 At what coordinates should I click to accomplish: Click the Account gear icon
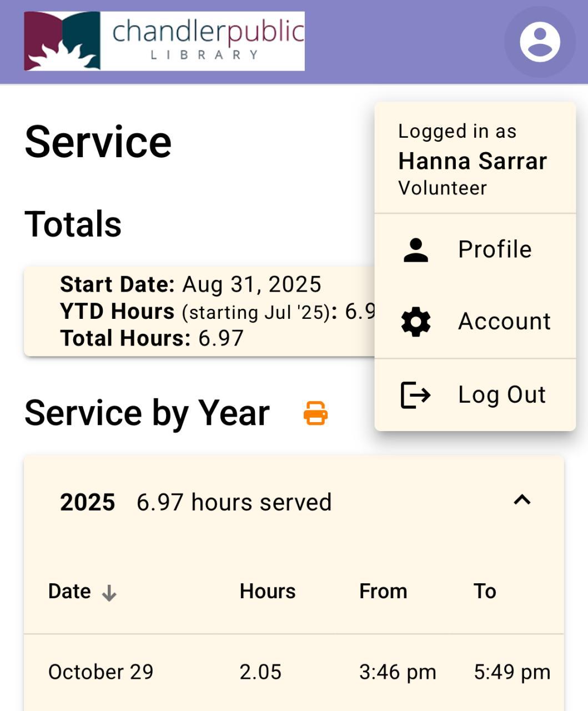[x=416, y=322]
